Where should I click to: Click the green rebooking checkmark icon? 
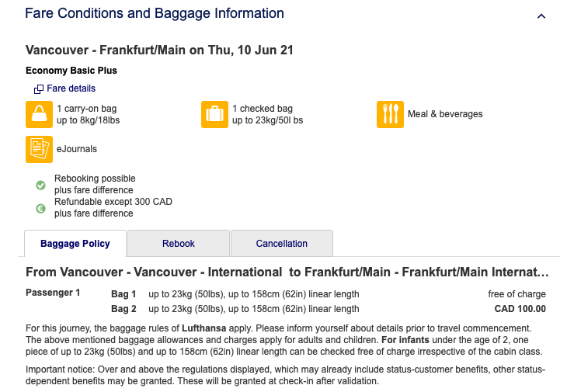(x=41, y=185)
